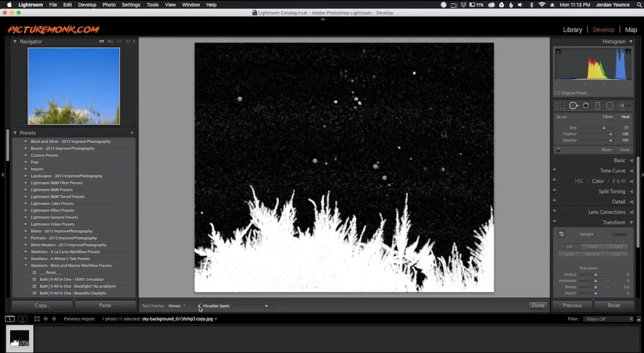The height and width of the screenshot is (353, 644).
Task: Expand the Tone Curve panel
Action: pyautogui.click(x=631, y=171)
